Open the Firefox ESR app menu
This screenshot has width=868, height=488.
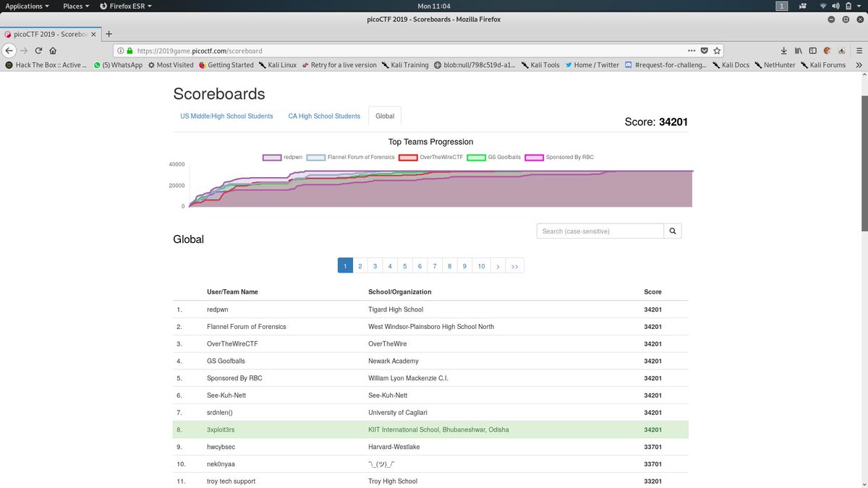124,6
